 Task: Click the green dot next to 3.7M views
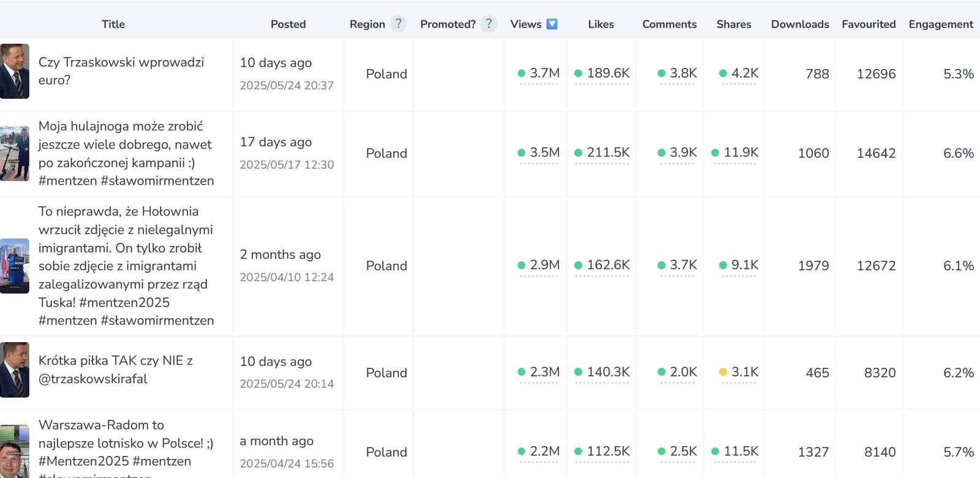[521, 73]
